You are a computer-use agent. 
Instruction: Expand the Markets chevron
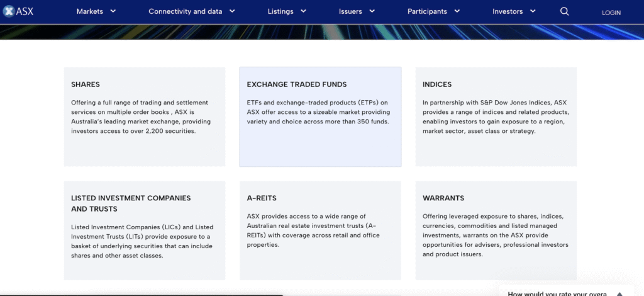(113, 11)
